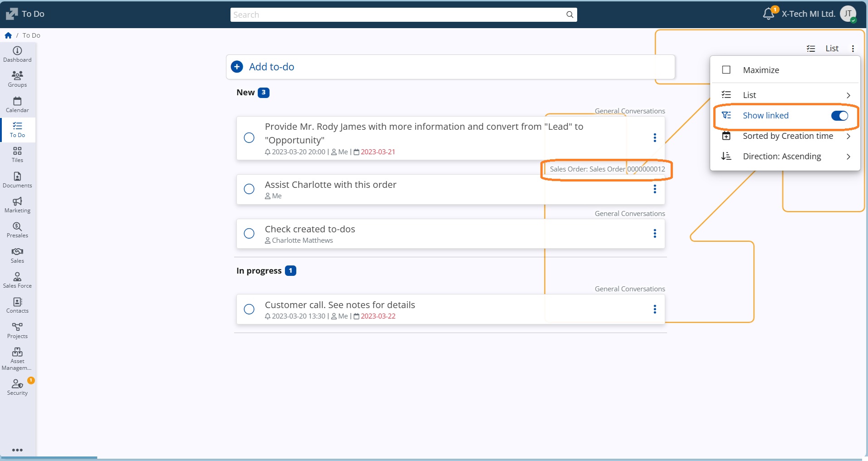Click the New section header
This screenshot has width=868, height=461.
253,93
